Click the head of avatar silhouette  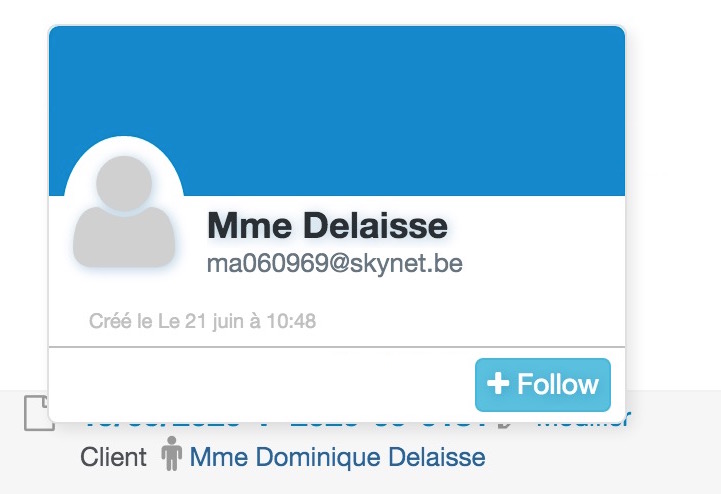point(124,183)
